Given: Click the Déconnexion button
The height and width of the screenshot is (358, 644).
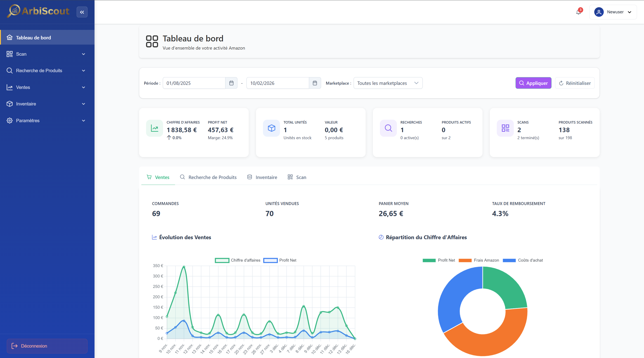Looking at the screenshot, I should click(47, 346).
